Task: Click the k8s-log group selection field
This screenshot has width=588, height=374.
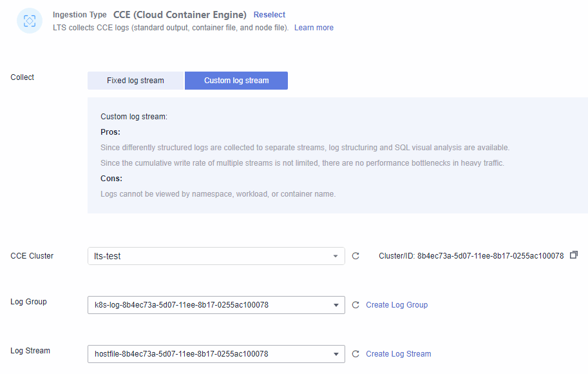Action: (216, 305)
